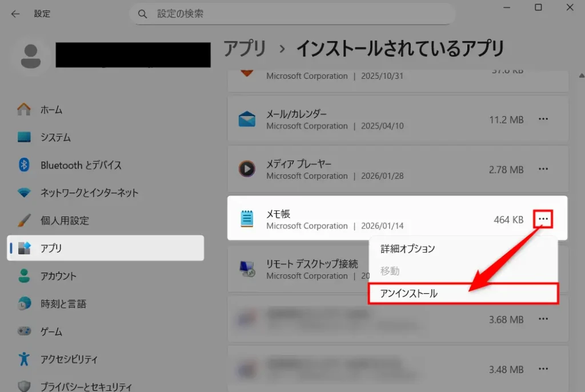This screenshot has height=392, width=585.
Task: Click the user profile avatar
Action: tap(32, 55)
